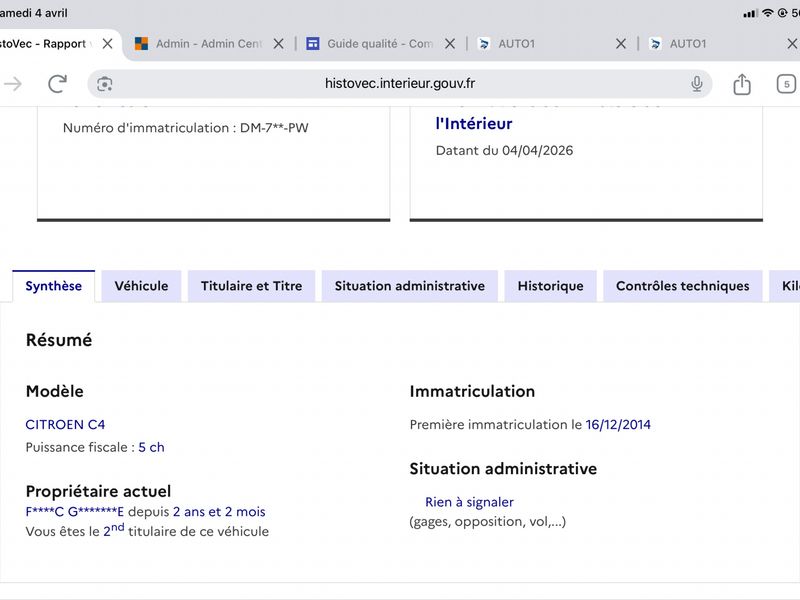Screen dimensions: 800x600
Task: Click the forward navigation arrow
Action: click(x=13, y=84)
